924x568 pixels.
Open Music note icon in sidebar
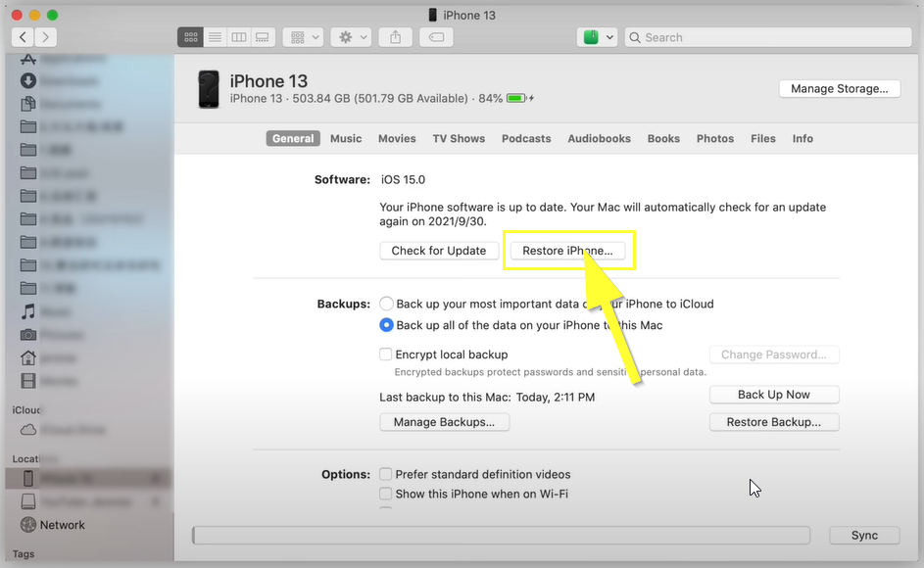click(28, 311)
